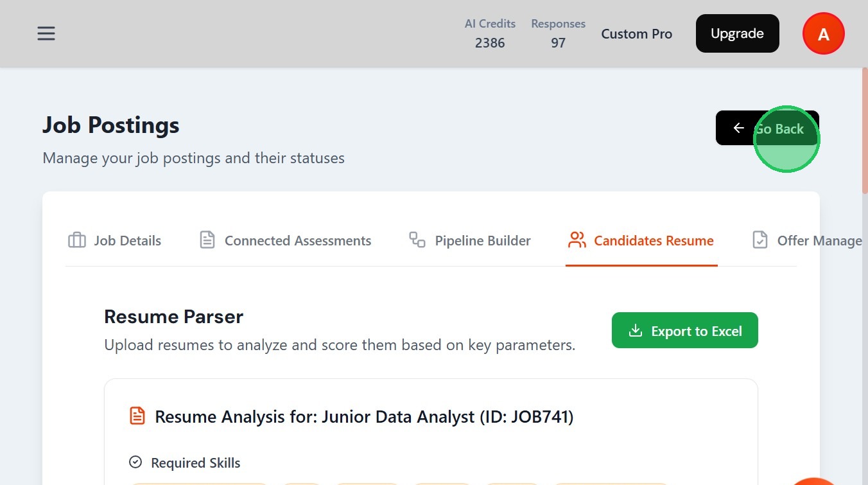Click the vertical page scrollbar

click(x=864, y=128)
